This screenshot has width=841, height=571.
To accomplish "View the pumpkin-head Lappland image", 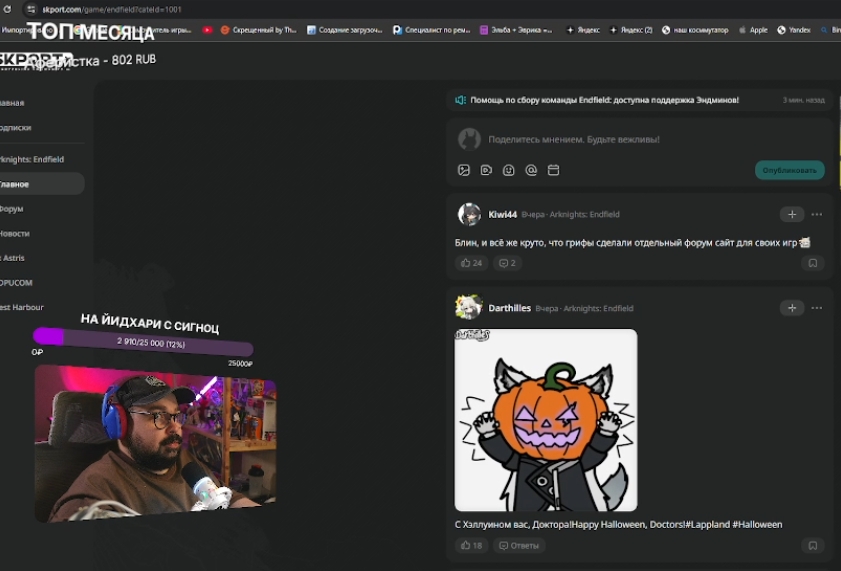I will point(546,420).
